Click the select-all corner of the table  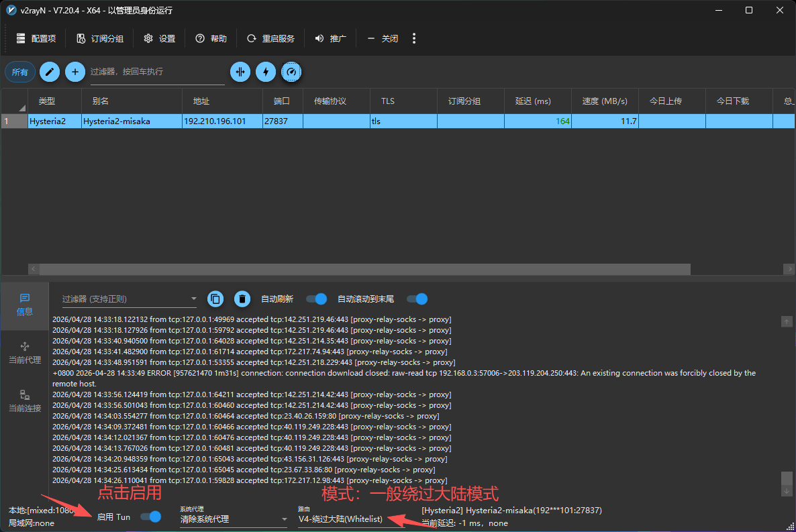[14, 101]
